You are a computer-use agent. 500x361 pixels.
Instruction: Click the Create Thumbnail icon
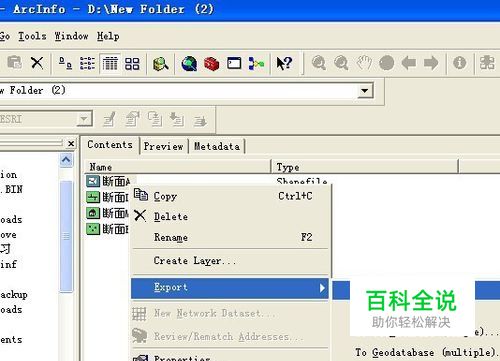[487, 63]
